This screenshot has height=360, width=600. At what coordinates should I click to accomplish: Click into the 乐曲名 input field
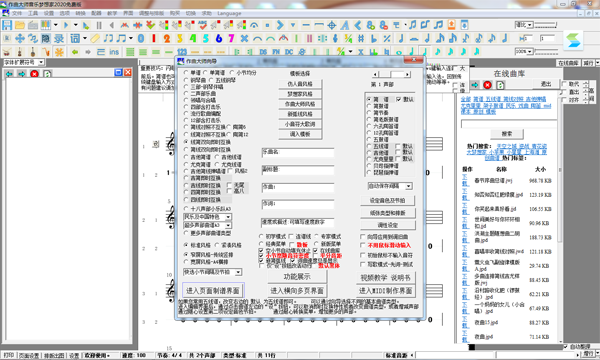[298, 153]
